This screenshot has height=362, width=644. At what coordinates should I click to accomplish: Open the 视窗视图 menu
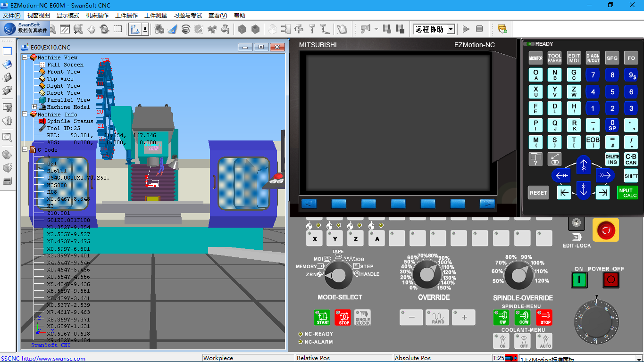coord(39,16)
